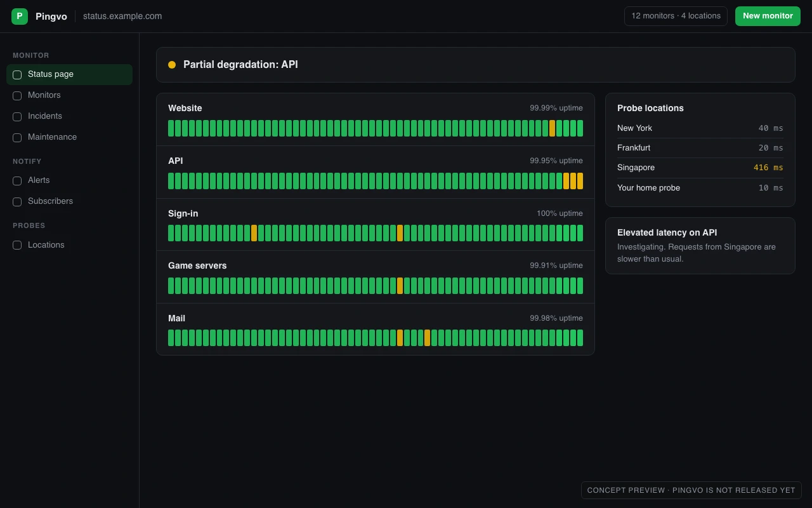Select the Singapore probe row
This screenshot has height=508, width=812.
pos(700,168)
